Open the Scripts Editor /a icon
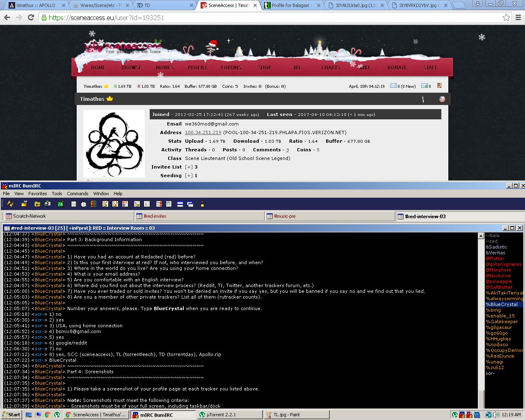Viewport: 525px width, 420px height. pos(60,204)
